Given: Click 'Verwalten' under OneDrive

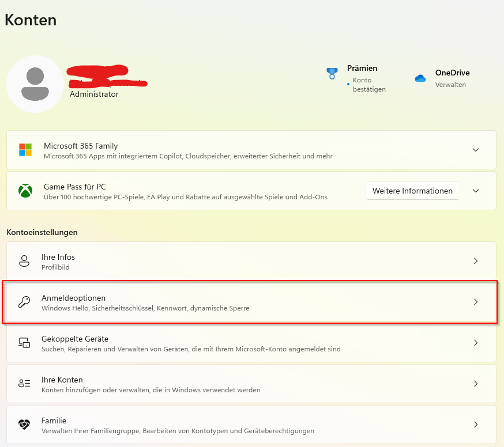Looking at the screenshot, I should (x=450, y=85).
